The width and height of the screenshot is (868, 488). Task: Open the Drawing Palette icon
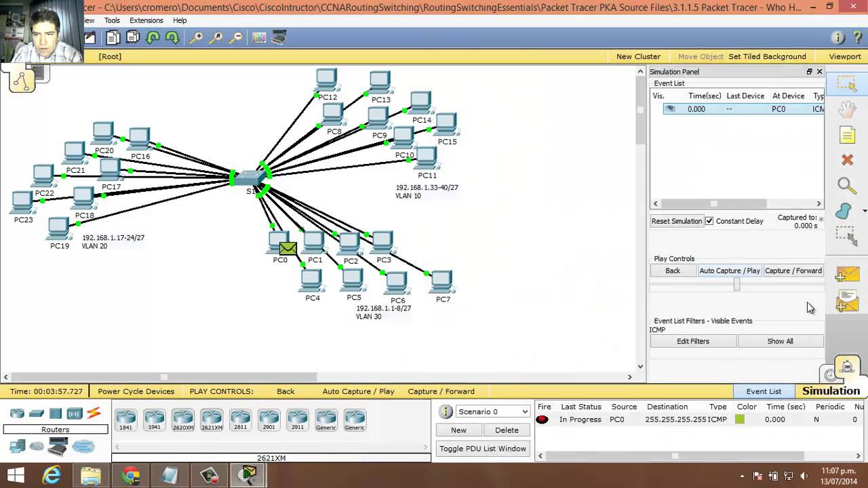click(x=259, y=38)
